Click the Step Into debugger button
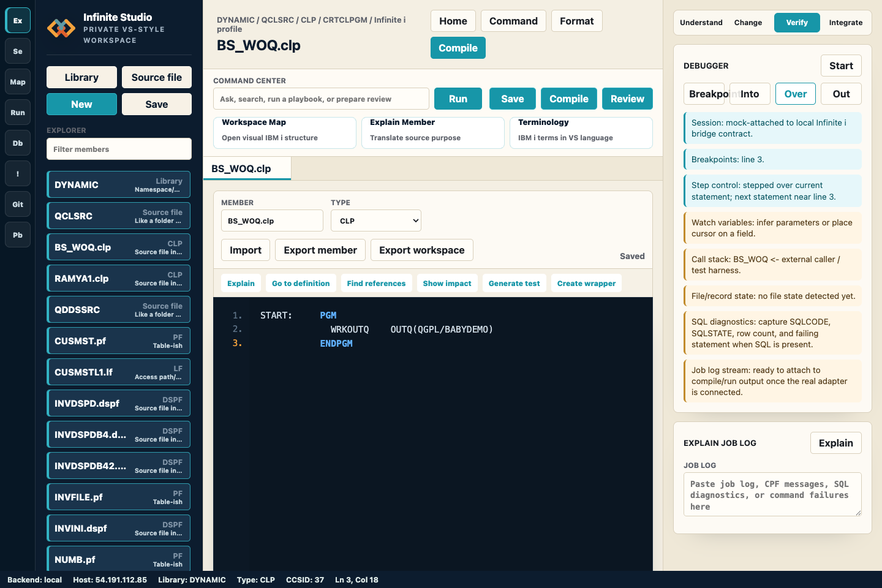 tap(750, 94)
